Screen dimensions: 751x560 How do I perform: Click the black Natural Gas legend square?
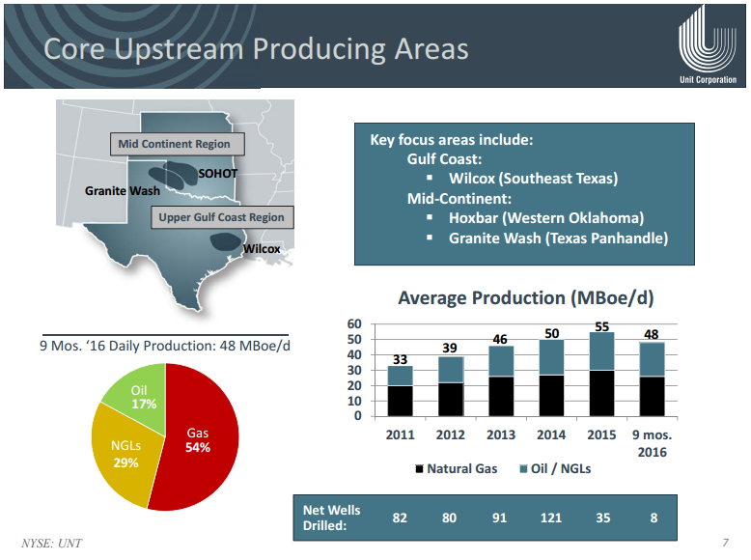(418, 468)
